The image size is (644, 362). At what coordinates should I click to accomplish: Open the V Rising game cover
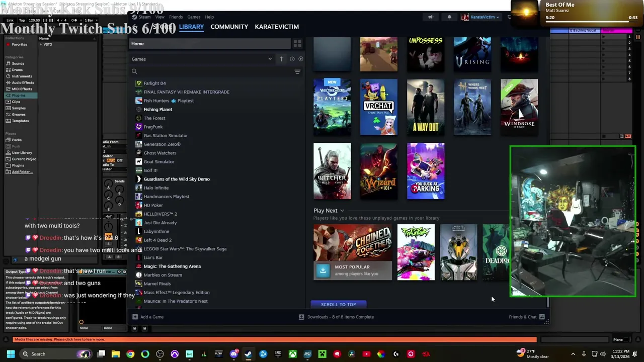472,54
